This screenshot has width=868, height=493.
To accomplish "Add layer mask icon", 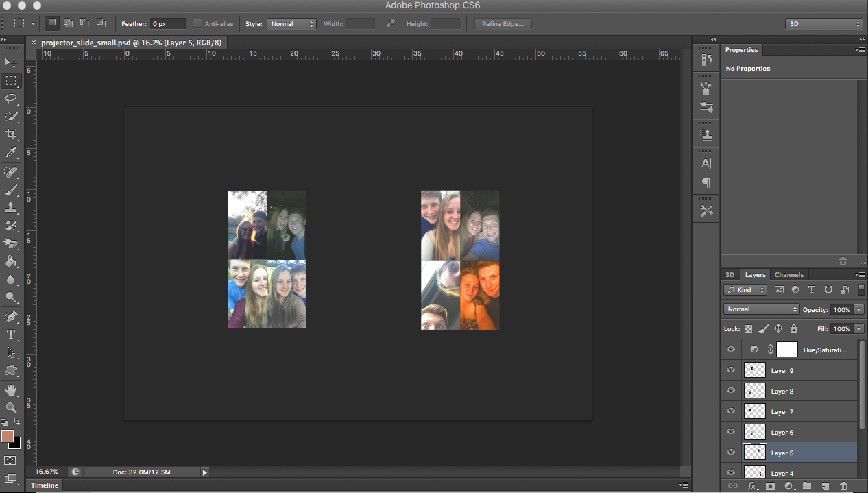I will pyautogui.click(x=770, y=486).
